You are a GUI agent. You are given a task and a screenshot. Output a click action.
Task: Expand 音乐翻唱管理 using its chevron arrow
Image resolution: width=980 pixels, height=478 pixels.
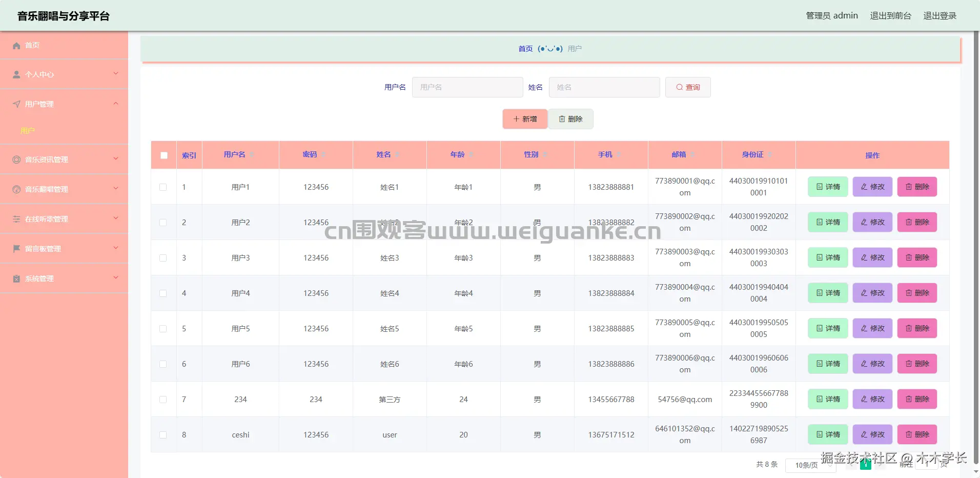[116, 189]
